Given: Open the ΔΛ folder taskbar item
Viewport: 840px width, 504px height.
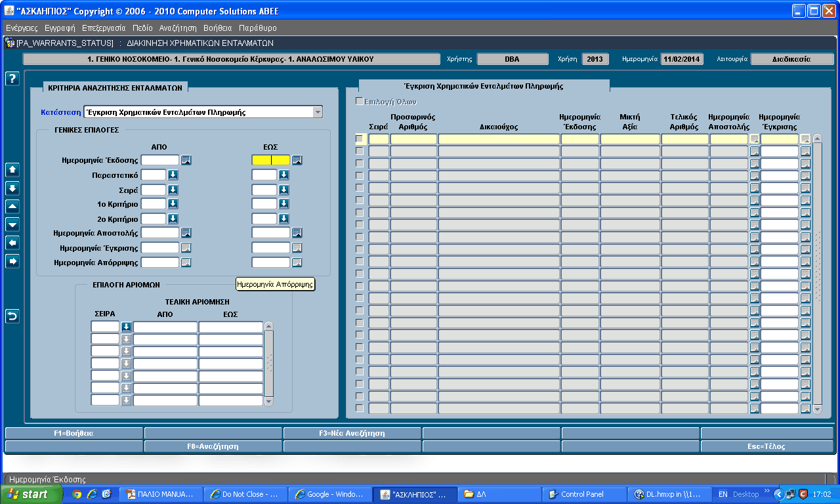Looking at the screenshot, I should tap(498, 494).
